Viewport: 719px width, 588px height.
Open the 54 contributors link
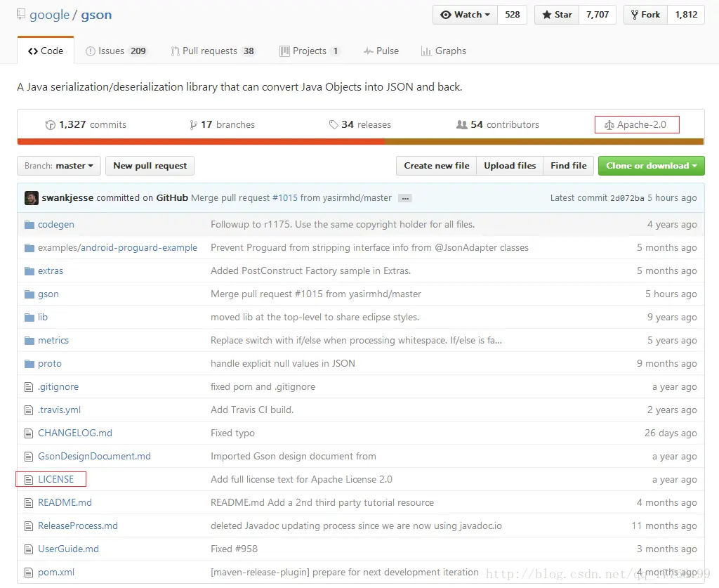pyautogui.click(x=498, y=125)
